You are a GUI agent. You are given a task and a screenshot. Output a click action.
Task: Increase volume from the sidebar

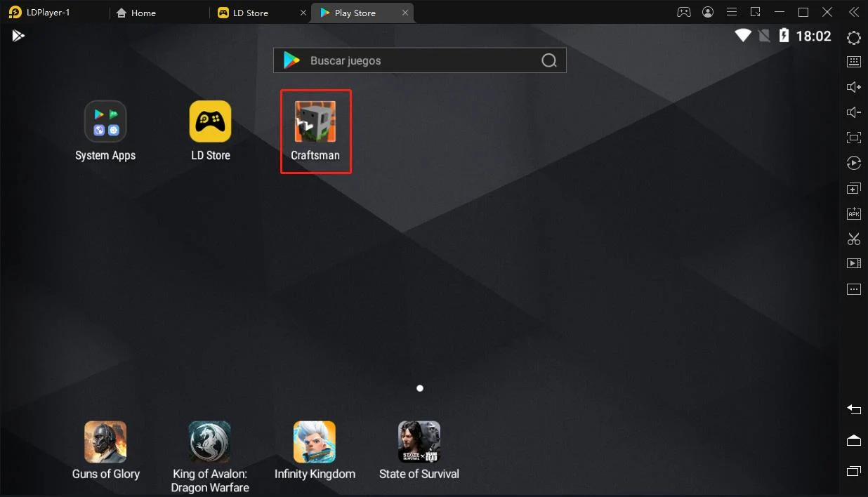[x=854, y=87]
